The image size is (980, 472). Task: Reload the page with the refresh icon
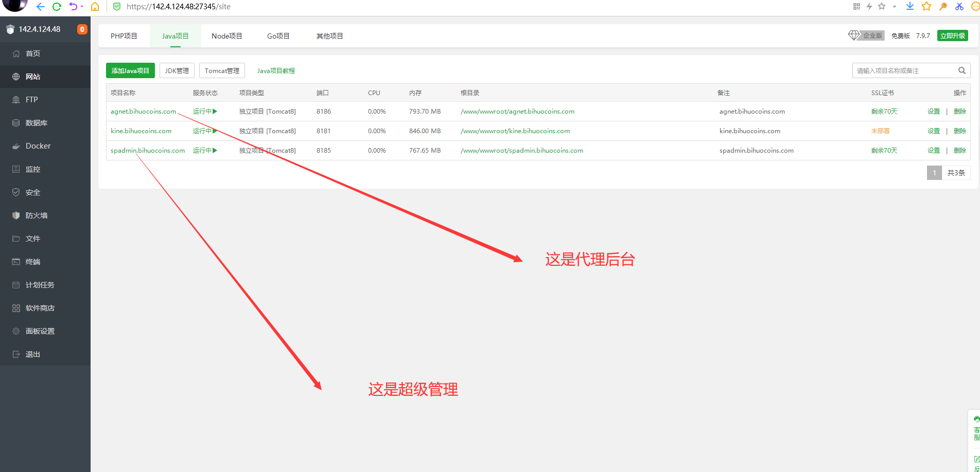57,7
